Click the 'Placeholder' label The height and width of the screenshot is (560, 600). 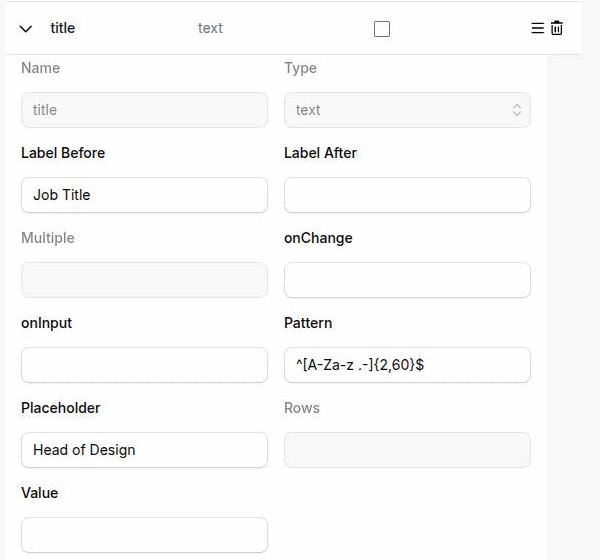tap(60, 408)
